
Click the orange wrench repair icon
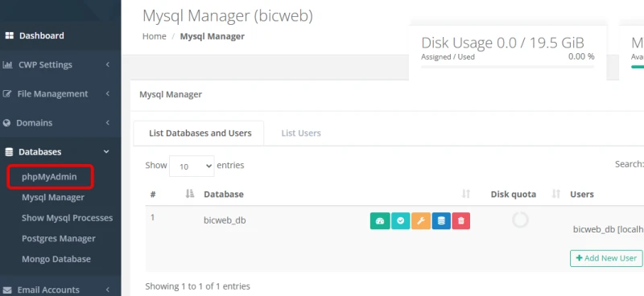click(420, 221)
